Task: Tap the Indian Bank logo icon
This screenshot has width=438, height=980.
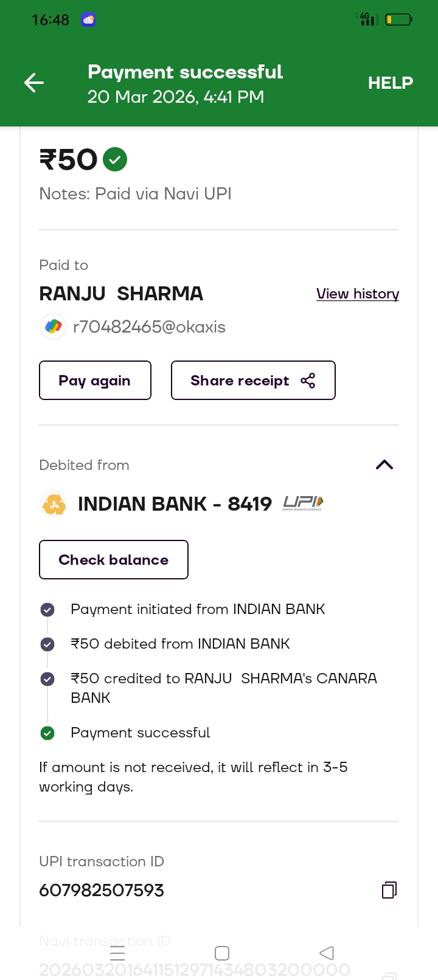Action: (x=54, y=504)
